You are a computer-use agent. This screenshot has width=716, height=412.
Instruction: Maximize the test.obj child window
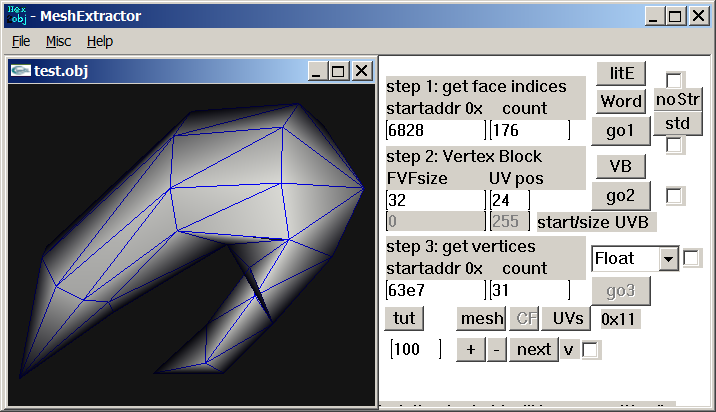click(338, 71)
